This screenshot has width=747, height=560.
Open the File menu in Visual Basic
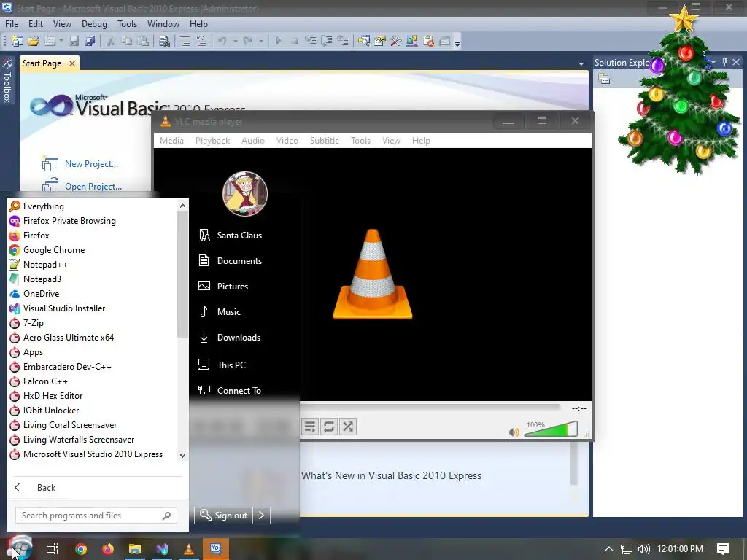click(x=12, y=24)
